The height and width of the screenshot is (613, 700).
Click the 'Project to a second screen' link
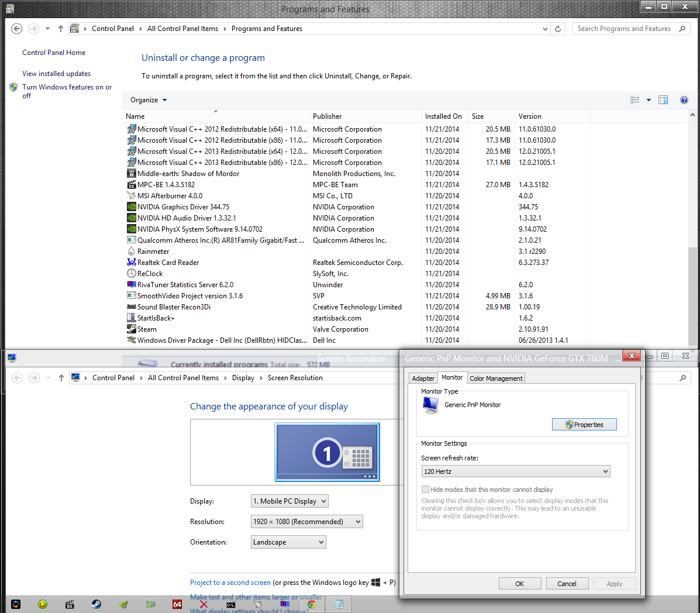click(230, 582)
